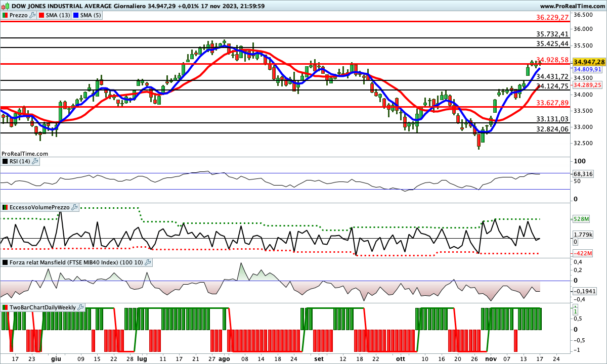Image resolution: width=607 pixels, height=364 pixels.
Task: Click the ProRealTime.com watermark under the price chart
Action: coord(25,153)
